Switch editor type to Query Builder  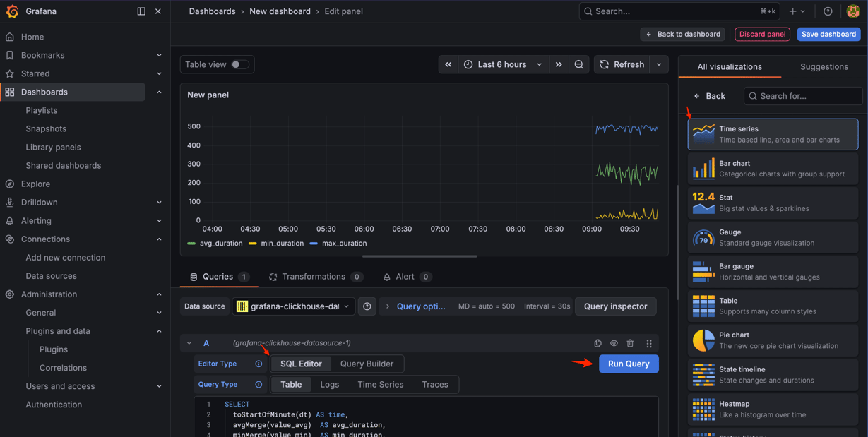pyautogui.click(x=367, y=364)
